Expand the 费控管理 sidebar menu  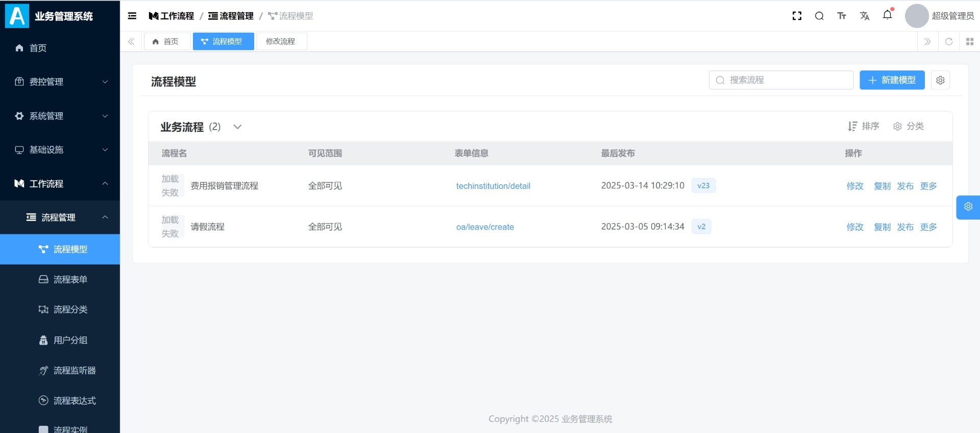pyautogui.click(x=60, y=82)
